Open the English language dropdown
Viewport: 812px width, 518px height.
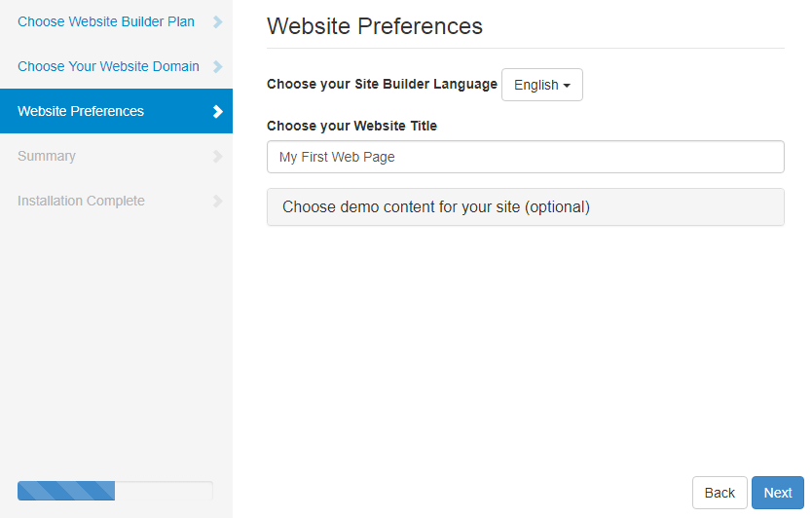pos(542,85)
